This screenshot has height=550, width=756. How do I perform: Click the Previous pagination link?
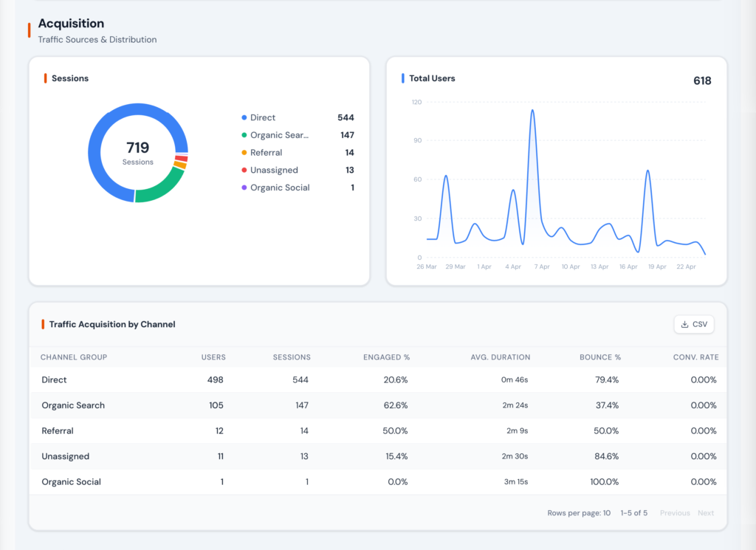[x=674, y=512]
